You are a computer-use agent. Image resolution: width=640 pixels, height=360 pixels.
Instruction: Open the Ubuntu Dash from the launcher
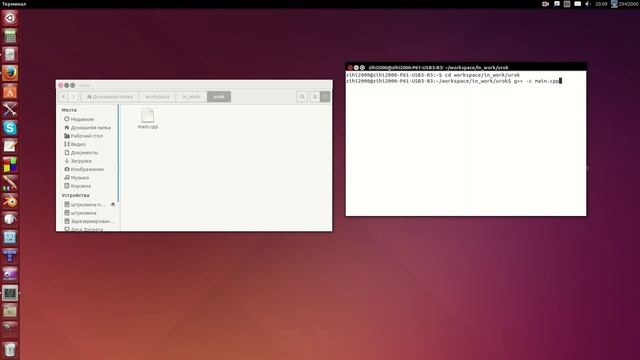10,18
